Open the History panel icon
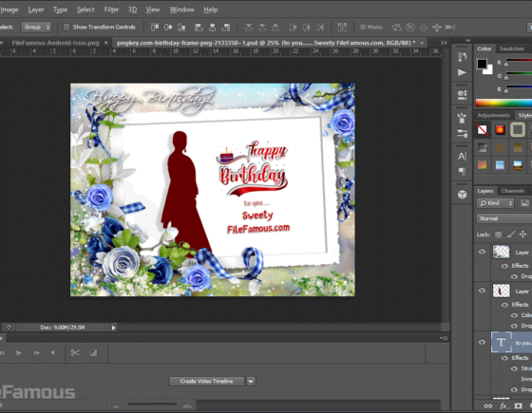 tap(462, 57)
